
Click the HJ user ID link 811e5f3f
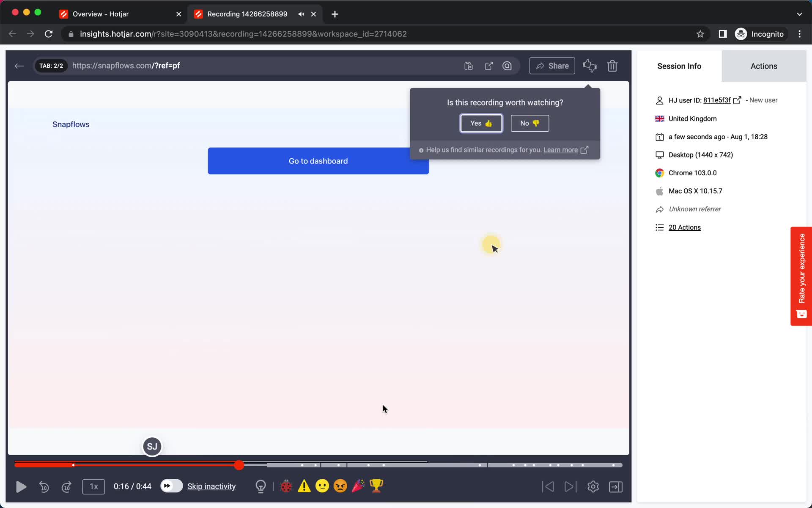(716, 99)
